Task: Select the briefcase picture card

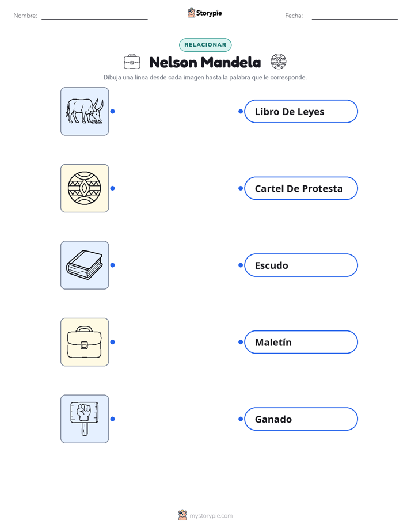Action: coord(85,342)
